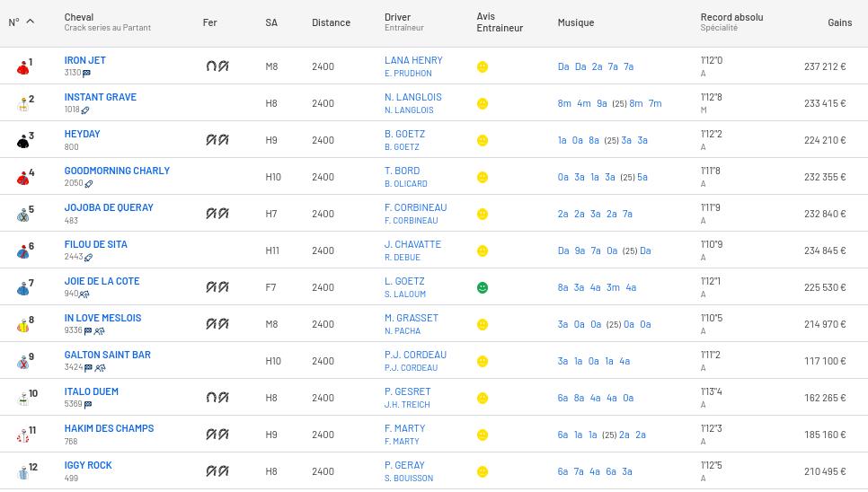Viewport: 868px width, 492px height.
Task: Click the 3m result in Joie De La Cote's musique
Action: click(613, 287)
